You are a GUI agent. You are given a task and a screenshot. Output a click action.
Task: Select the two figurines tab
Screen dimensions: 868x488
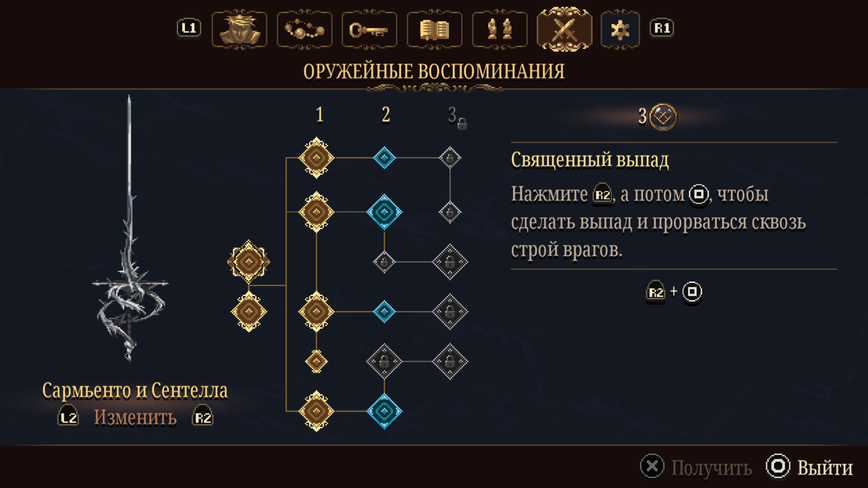coord(500,29)
